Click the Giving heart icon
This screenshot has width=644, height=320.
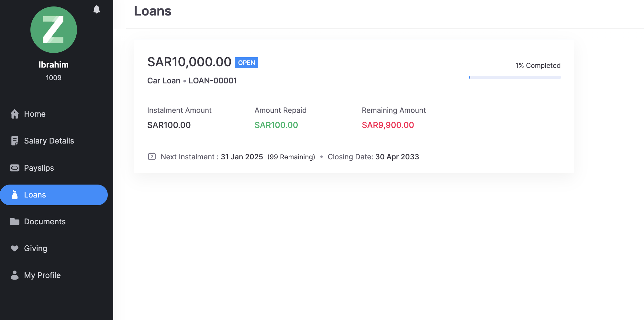(x=15, y=248)
